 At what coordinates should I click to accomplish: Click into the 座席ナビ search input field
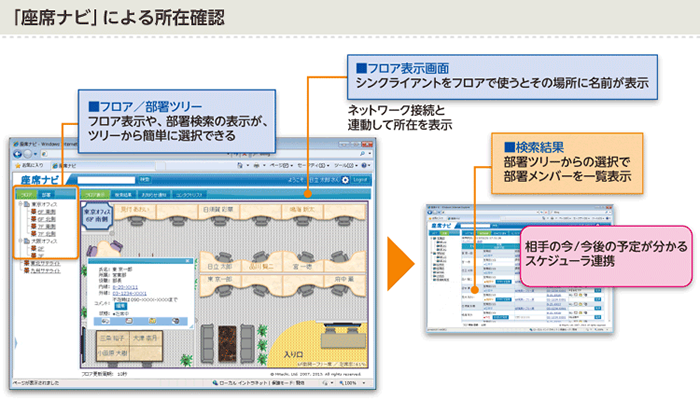pos(106,180)
